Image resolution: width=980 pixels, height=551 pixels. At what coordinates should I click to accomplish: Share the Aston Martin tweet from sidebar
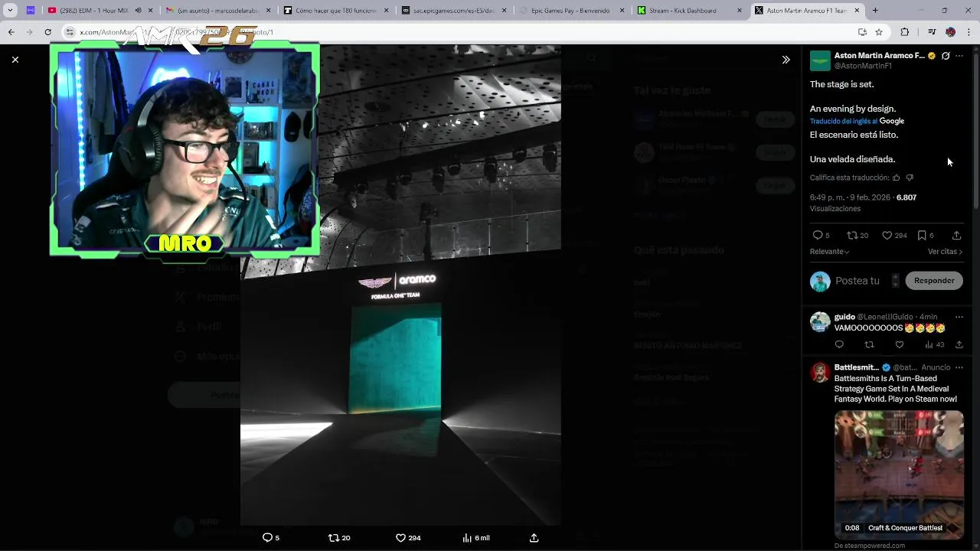(956, 236)
